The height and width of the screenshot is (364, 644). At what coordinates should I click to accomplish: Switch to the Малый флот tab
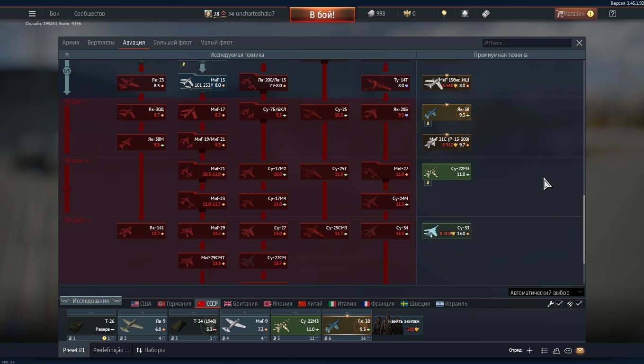click(216, 43)
